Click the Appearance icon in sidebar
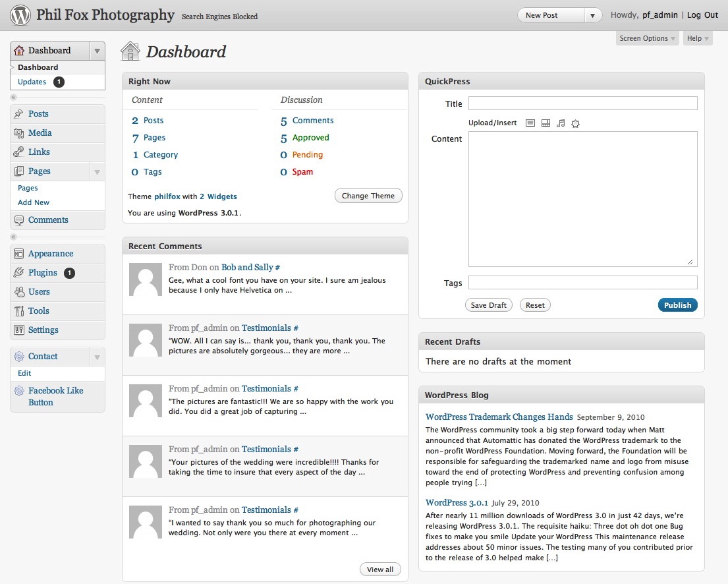Image resolution: width=728 pixels, height=584 pixels. point(18,254)
